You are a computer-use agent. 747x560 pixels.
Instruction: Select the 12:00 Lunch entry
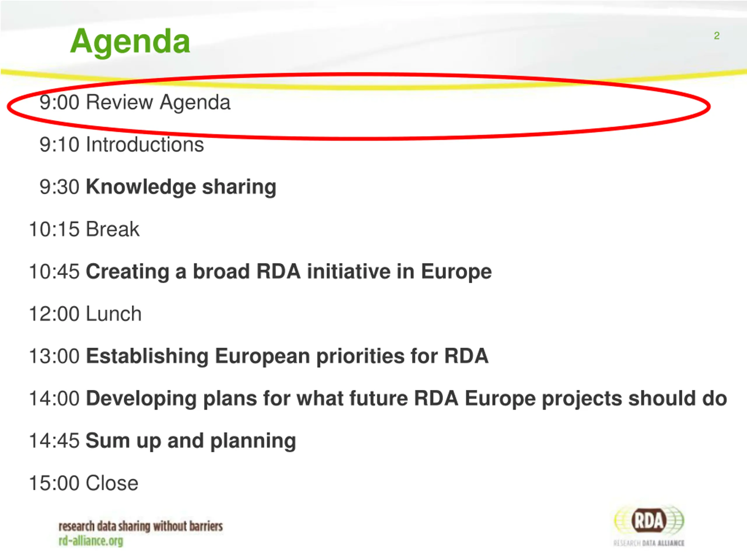point(85,314)
